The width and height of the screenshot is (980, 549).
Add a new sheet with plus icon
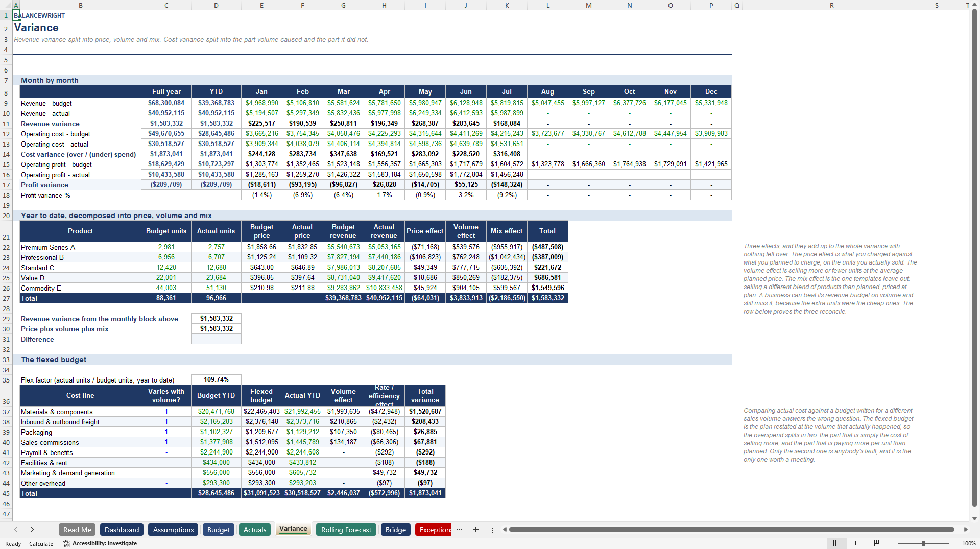point(475,530)
